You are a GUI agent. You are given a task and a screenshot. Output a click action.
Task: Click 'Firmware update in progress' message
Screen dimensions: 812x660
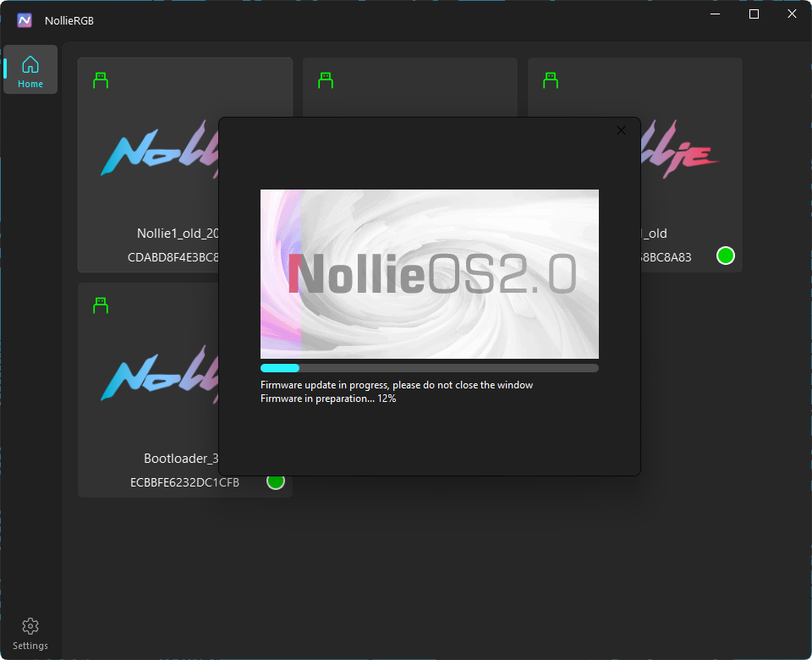pos(397,385)
